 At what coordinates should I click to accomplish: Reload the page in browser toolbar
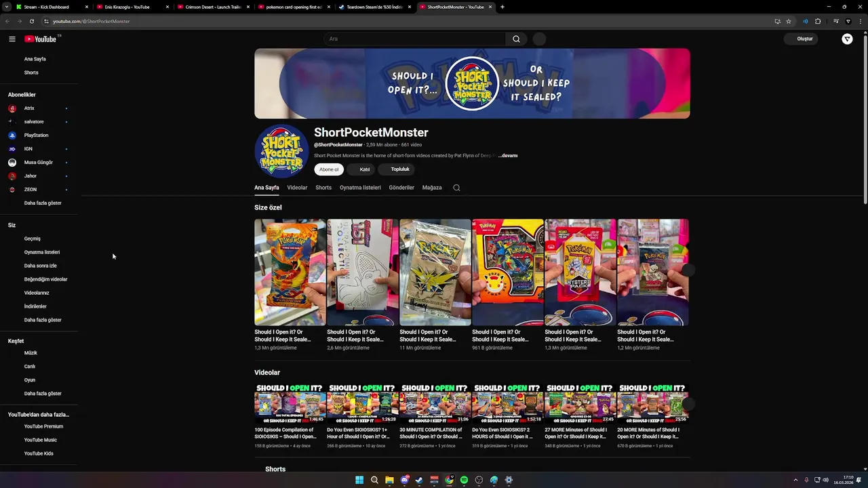pos(31,21)
